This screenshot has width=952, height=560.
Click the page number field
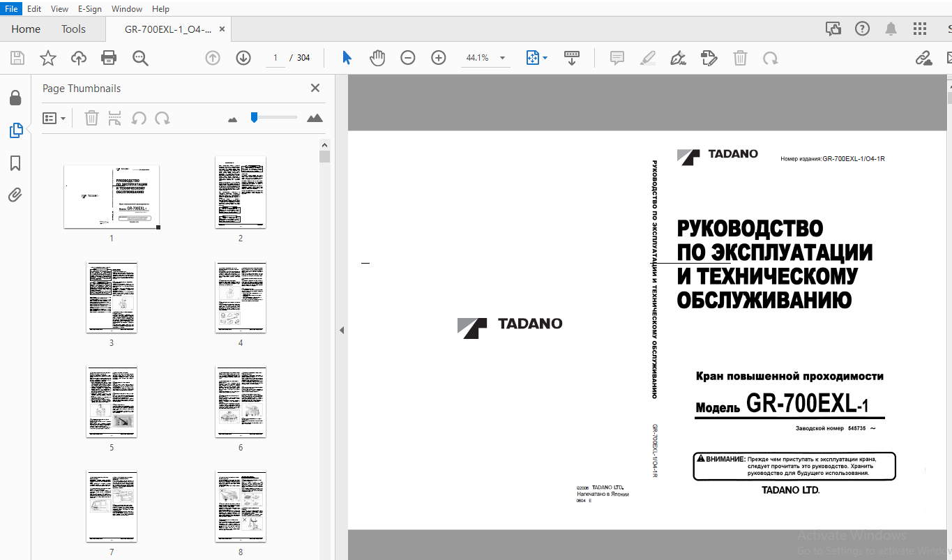pos(275,58)
